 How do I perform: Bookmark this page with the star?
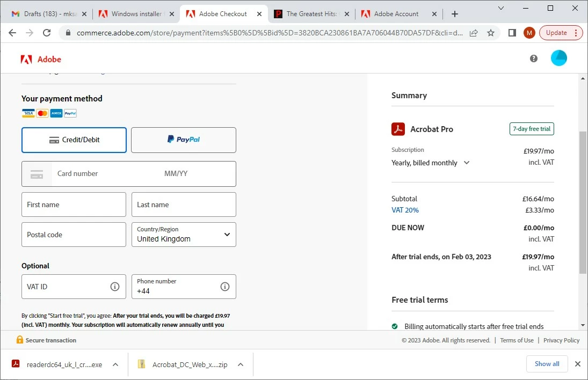(x=490, y=33)
